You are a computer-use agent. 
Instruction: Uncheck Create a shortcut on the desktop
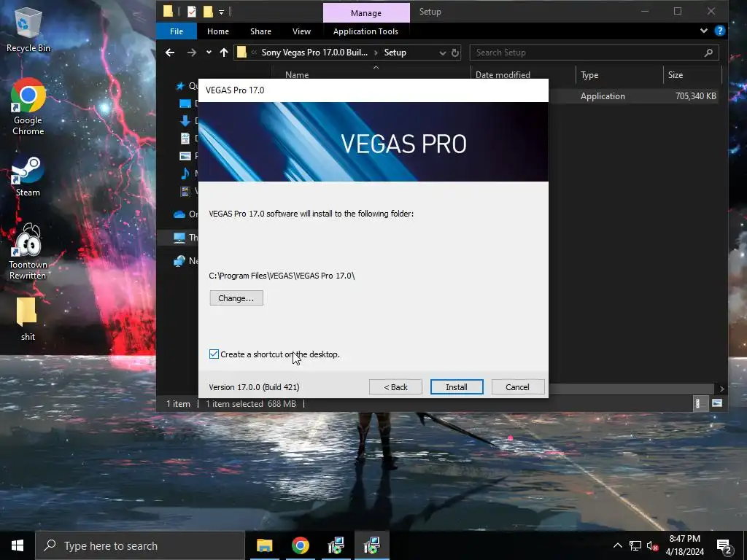[x=214, y=354]
